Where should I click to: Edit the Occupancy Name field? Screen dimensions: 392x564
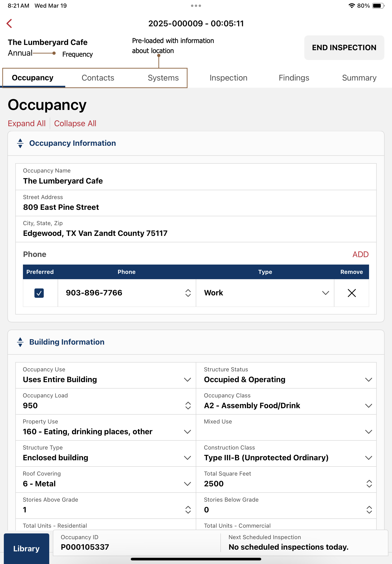196,177
